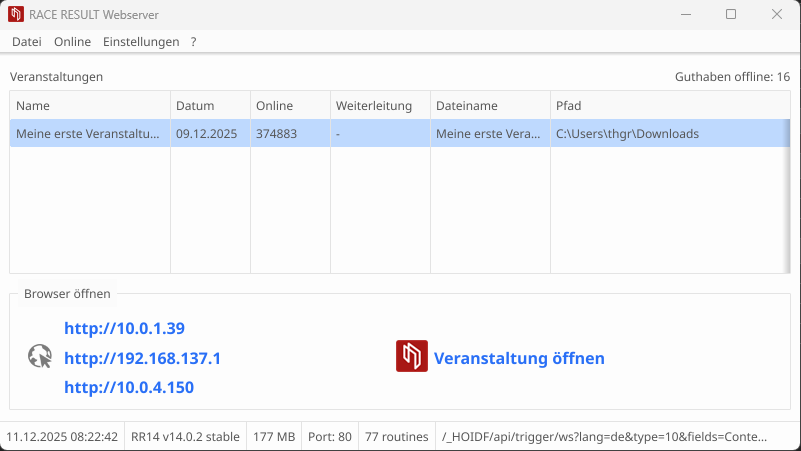
Task: Click the browser globe icon beside IP links
Action: point(40,357)
